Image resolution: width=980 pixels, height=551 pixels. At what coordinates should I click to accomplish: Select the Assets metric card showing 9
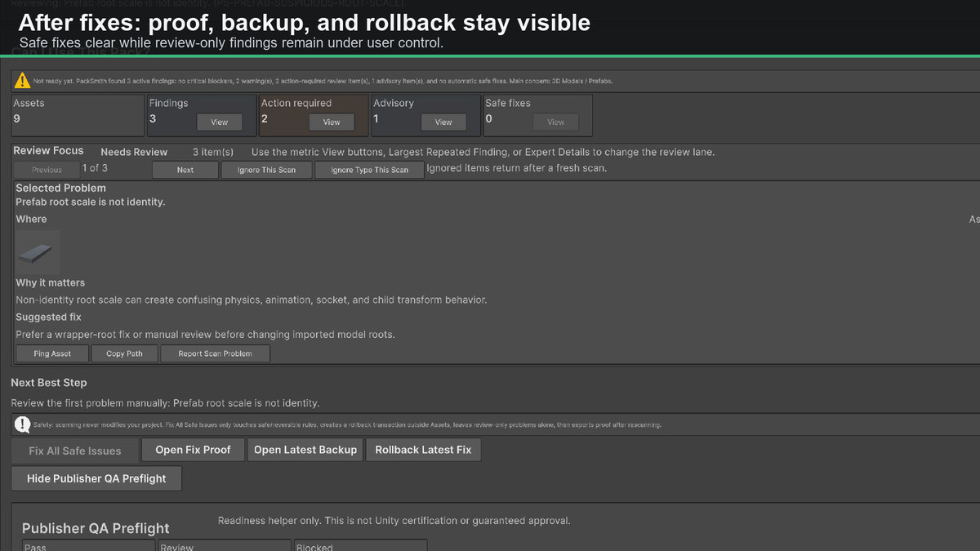77,114
